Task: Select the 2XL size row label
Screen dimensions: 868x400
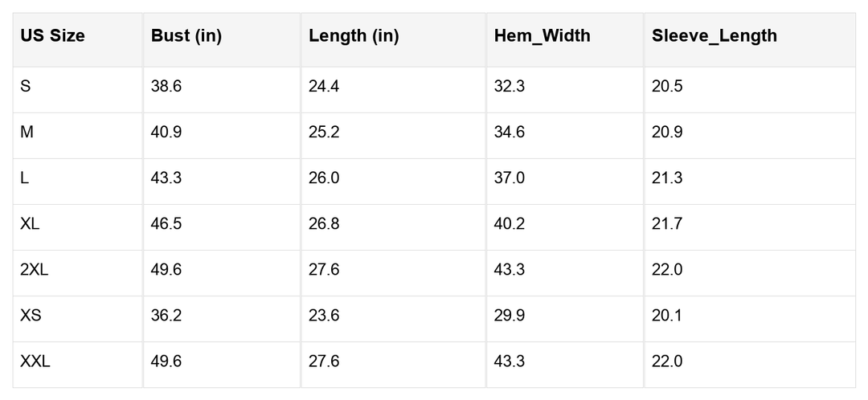Action: pos(35,269)
